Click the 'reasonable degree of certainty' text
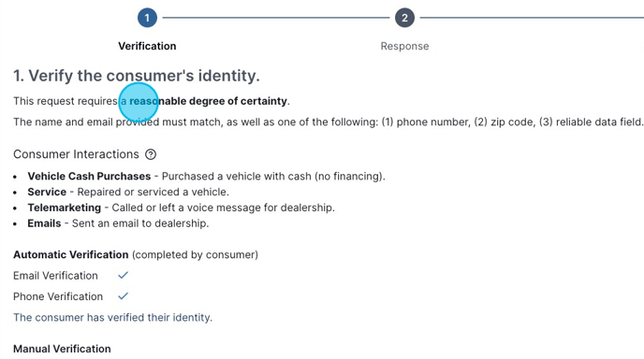 208,101
